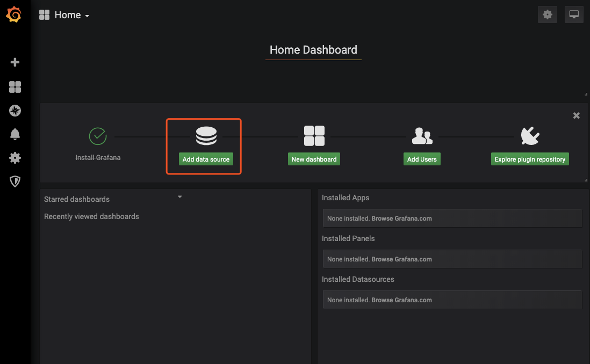Viewport: 590px width, 364px height.
Task: Expand the Starred dashboards panel caret
Action: 180,196
